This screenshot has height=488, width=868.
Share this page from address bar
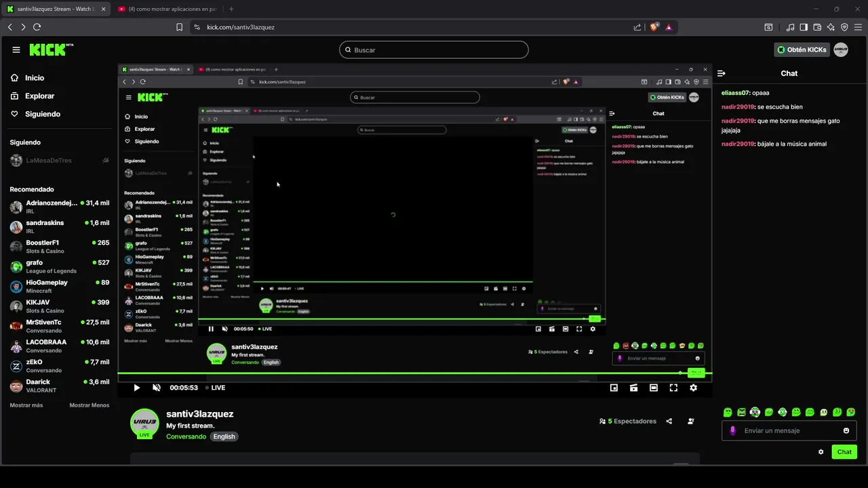click(637, 27)
